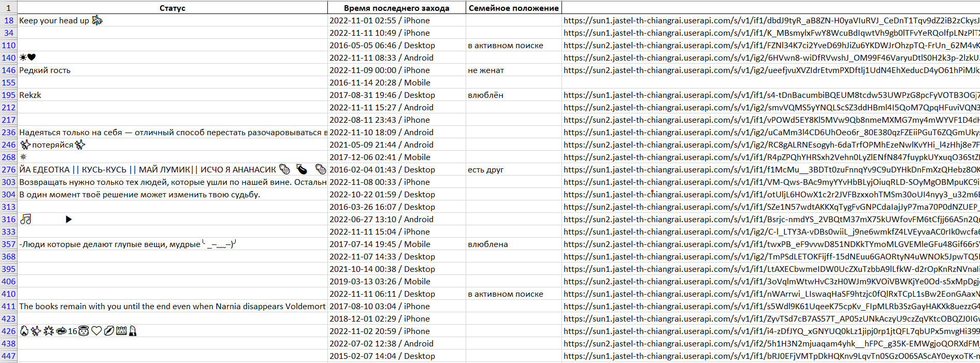
Task: Click the heart emoji in row 426
Action: [96, 331]
